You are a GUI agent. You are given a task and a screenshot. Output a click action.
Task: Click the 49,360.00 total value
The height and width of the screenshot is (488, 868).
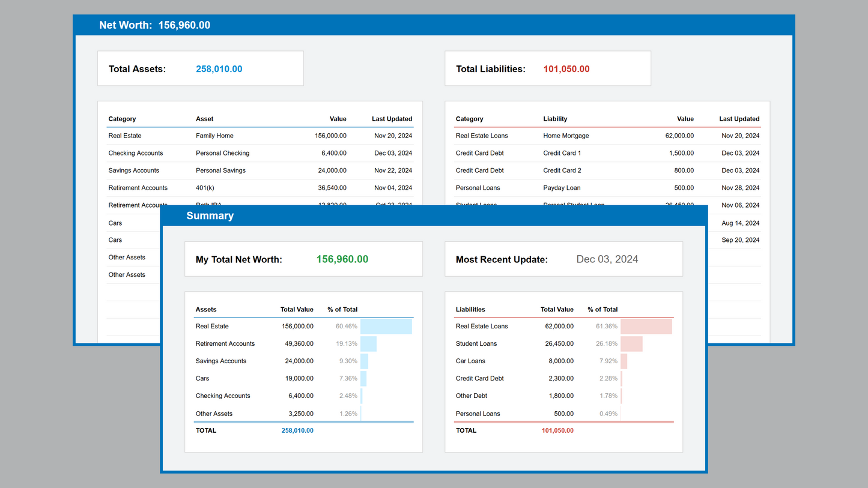pos(299,344)
